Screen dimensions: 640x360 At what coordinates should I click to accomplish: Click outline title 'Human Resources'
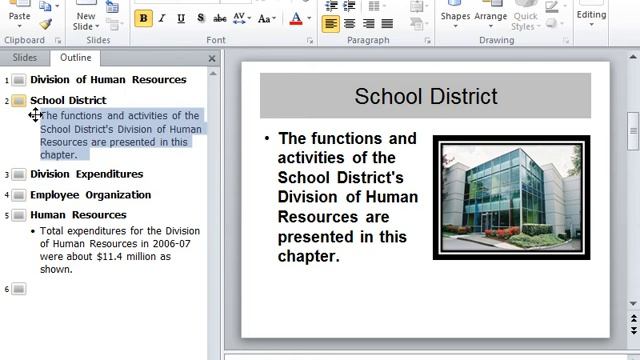coord(78,215)
